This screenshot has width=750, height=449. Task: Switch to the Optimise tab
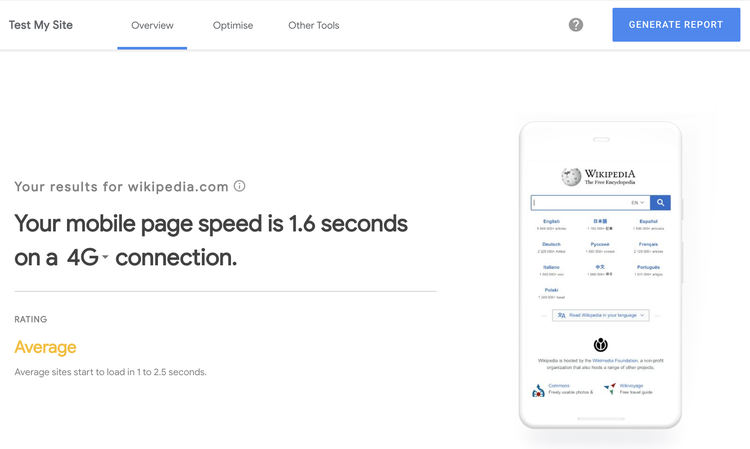[233, 25]
